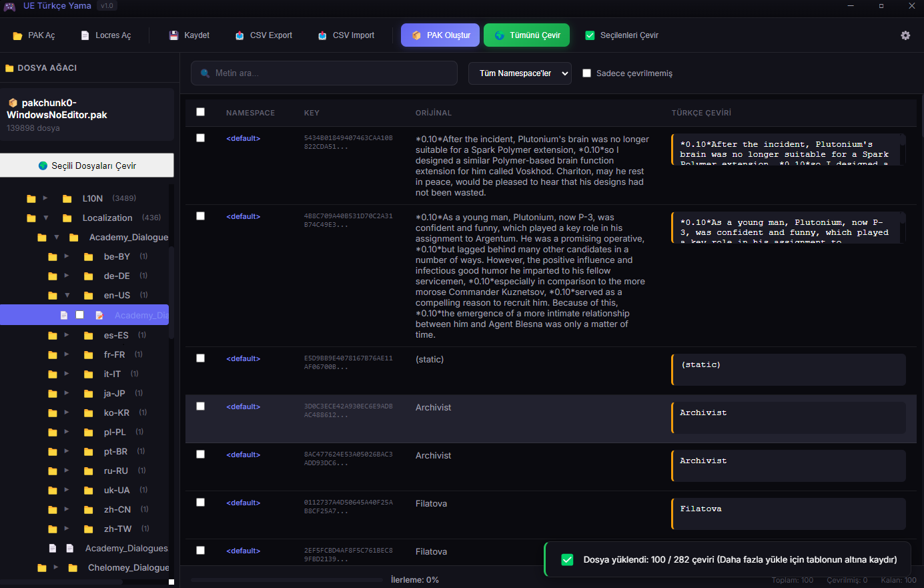Select the Chelomey_Dialogue folder
Screen dimensions: 924x588
(x=128, y=567)
